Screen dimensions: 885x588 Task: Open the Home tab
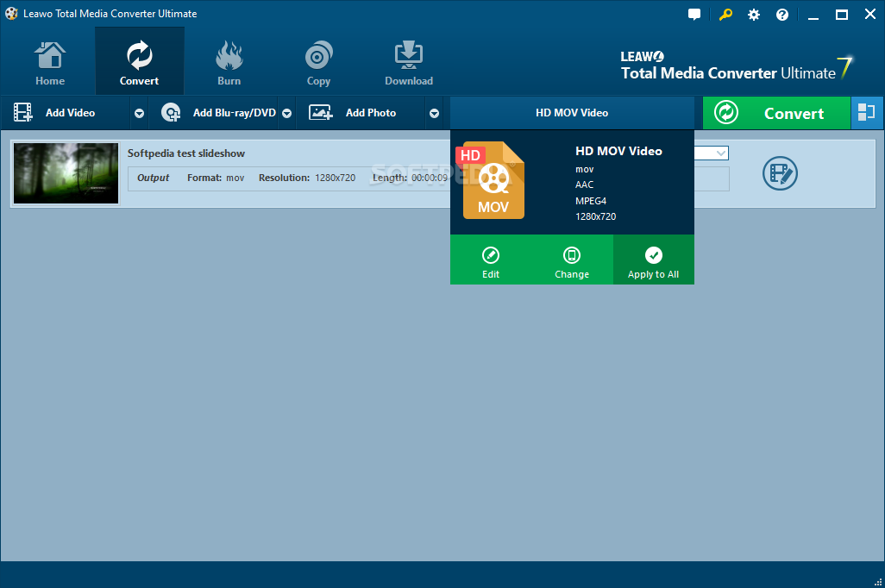point(50,63)
